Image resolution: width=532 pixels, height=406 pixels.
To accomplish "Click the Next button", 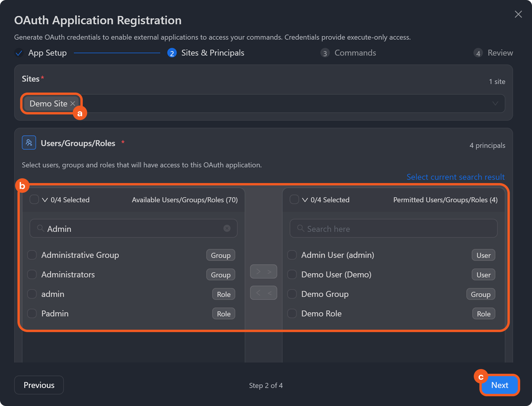I will [499, 385].
